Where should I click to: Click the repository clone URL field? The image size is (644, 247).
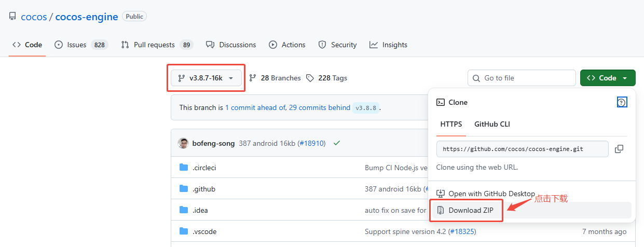523,149
